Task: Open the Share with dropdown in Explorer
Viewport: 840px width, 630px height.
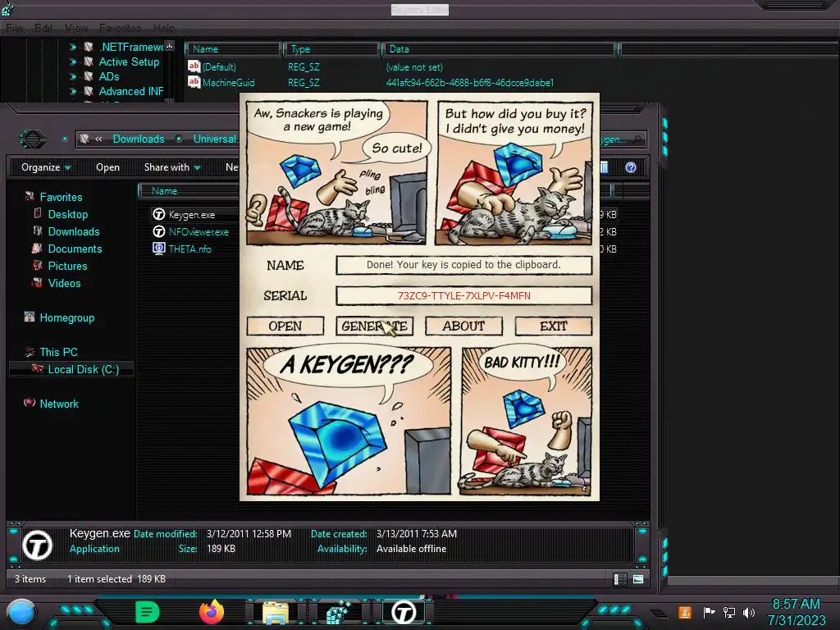Action: pyautogui.click(x=172, y=167)
